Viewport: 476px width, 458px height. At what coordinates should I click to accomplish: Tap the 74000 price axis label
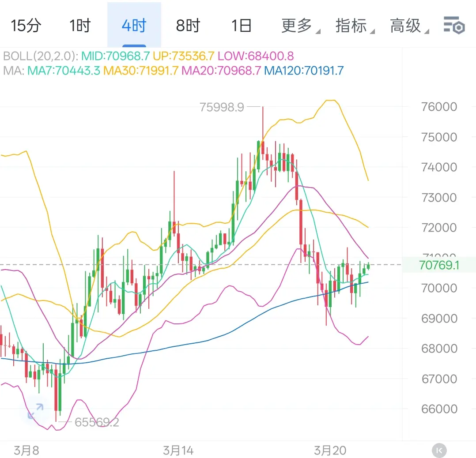(439, 167)
